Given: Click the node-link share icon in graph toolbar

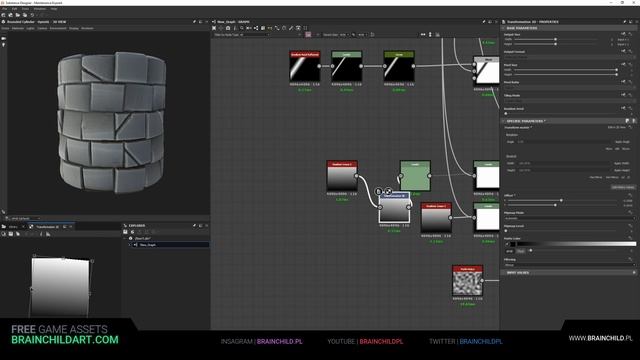Looking at the screenshot, I should click(256, 28).
